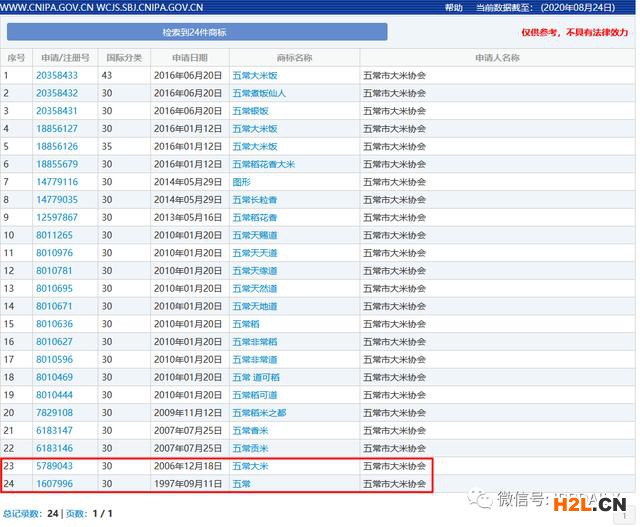The width and height of the screenshot is (640, 527).
Task: Open trademark name 五常天天道
Action: [255, 253]
